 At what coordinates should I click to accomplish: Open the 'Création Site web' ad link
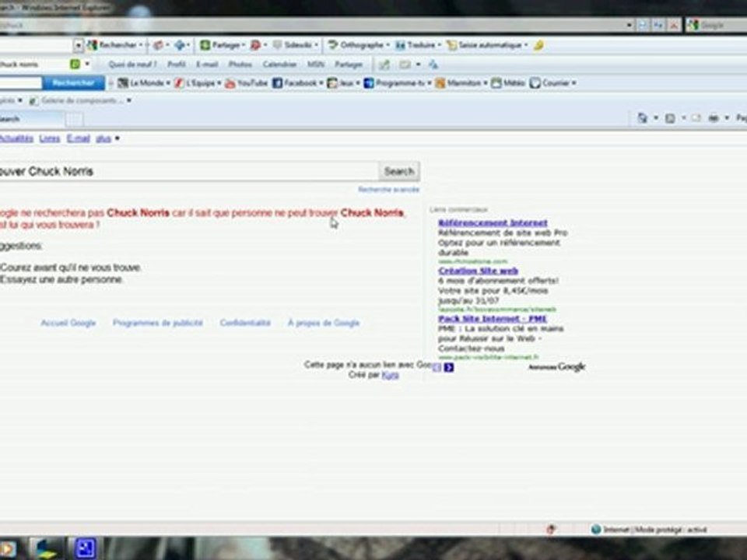pos(478,271)
